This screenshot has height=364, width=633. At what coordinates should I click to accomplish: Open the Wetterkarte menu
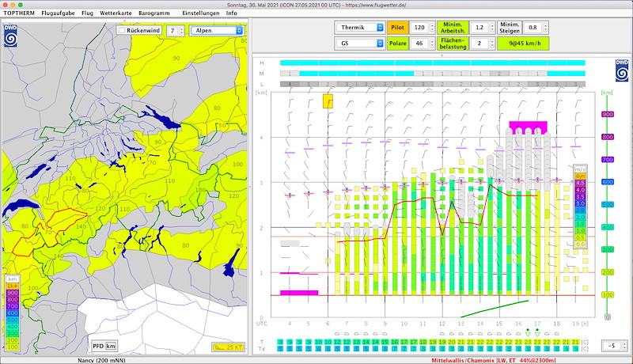click(x=116, y=13)
